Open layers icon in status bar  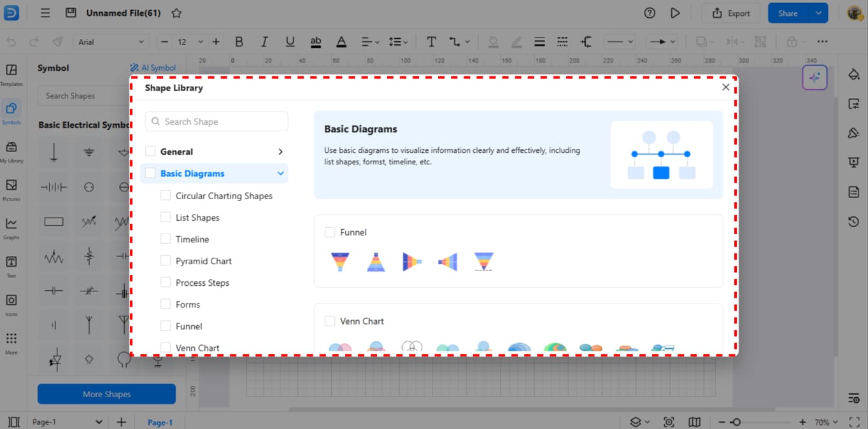click(636, 422)
